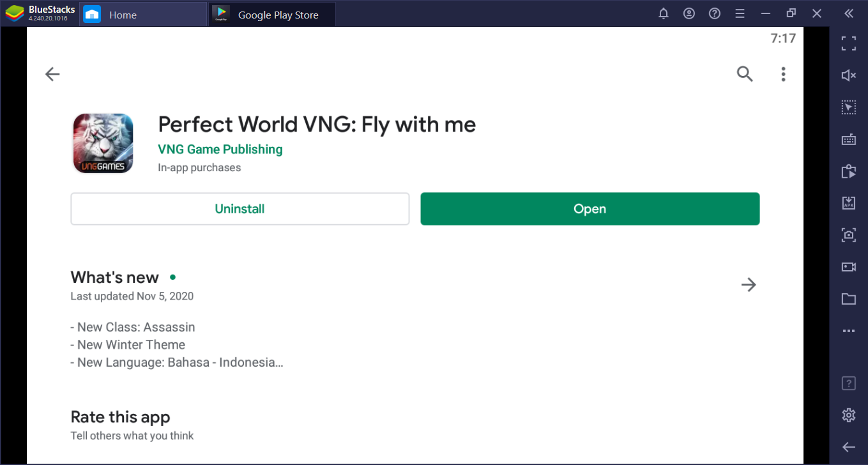Click 'New Language: Bahasa - Indonesia' line

(x=177, y=363)
